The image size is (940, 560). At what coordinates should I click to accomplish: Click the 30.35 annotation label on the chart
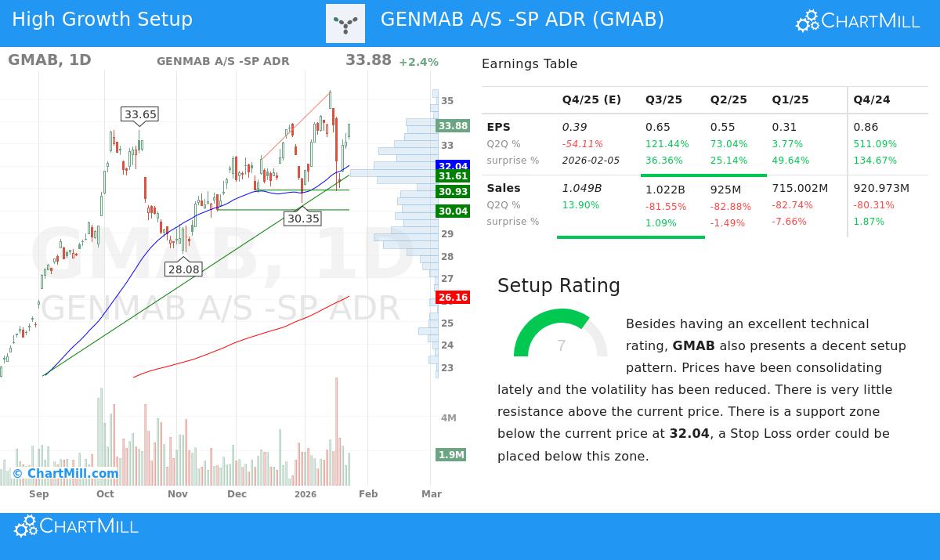pos(304,219)
